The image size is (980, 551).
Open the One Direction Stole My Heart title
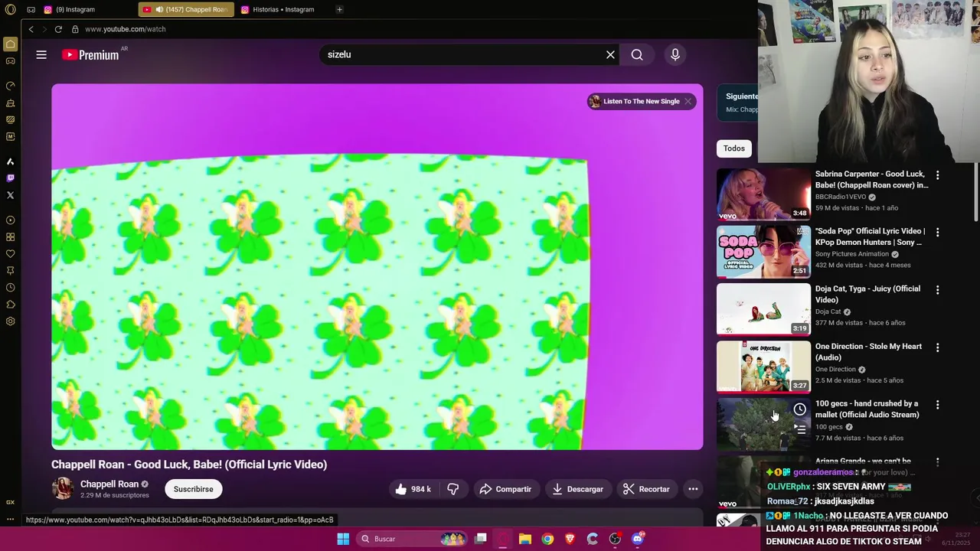coord(868,351)
